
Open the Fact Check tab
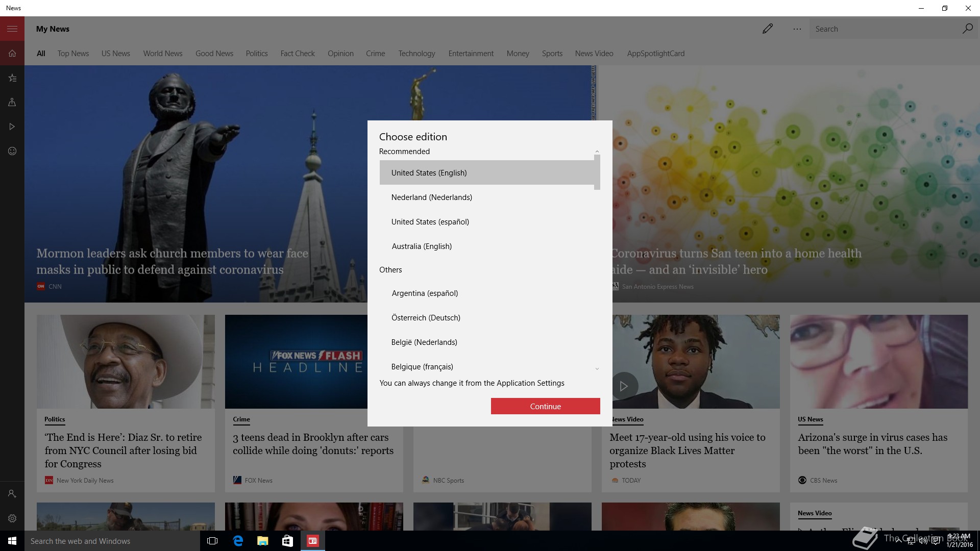tap(298, 54)
